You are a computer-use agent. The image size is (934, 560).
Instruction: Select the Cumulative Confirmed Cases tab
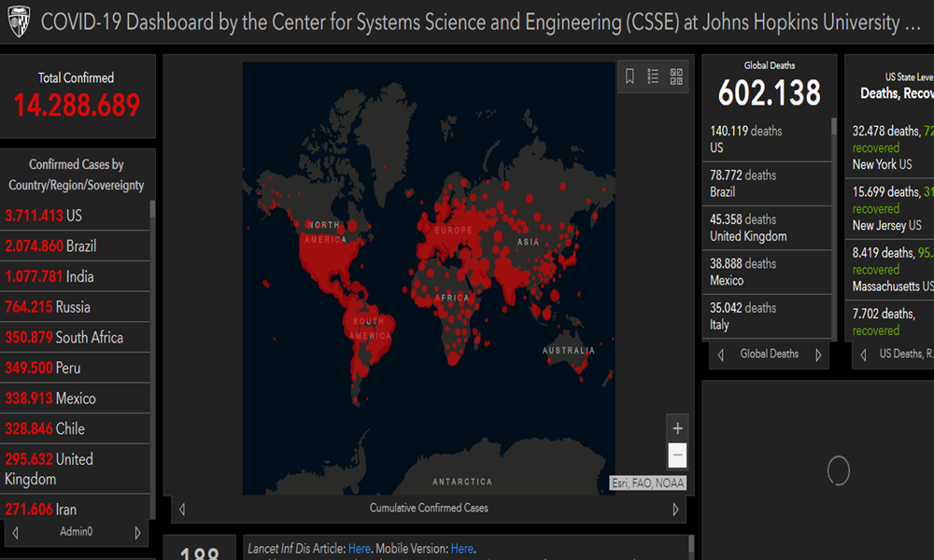tap(429, 509)
